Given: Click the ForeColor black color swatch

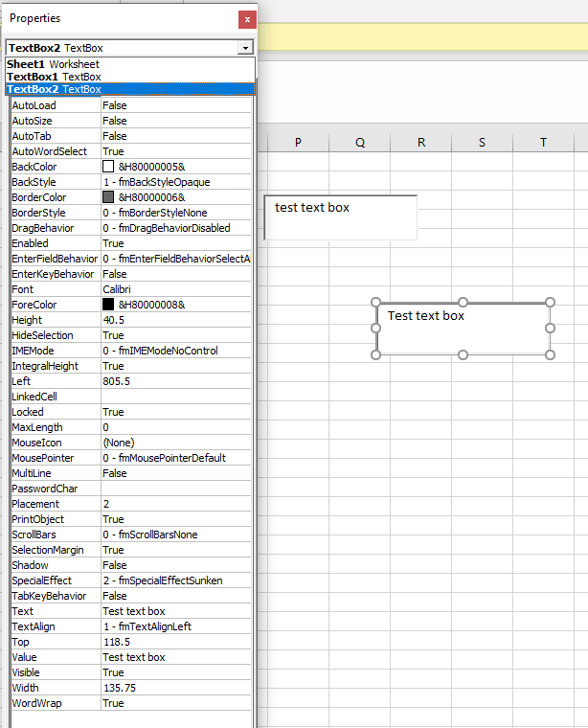Looking at the screenshot, I should (x=108, y=304).
